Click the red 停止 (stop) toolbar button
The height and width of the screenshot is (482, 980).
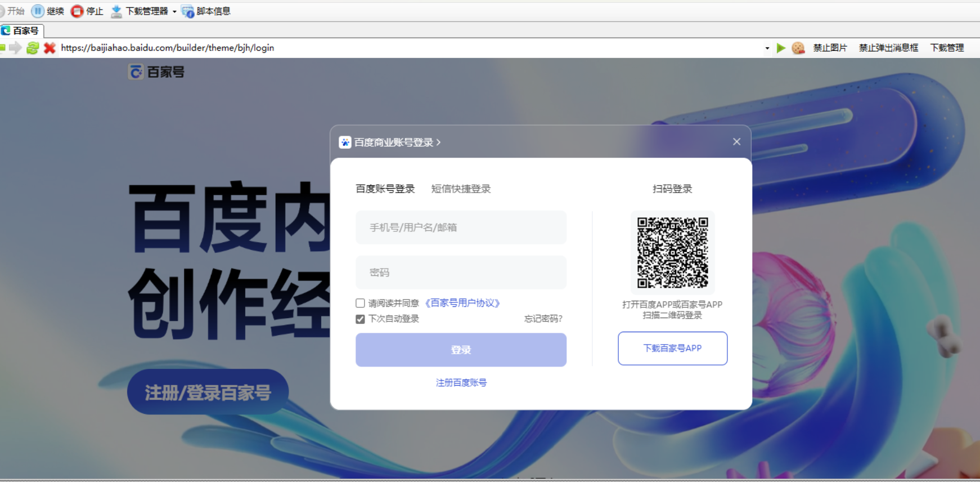pyautogui.click(x=87, y=11)
